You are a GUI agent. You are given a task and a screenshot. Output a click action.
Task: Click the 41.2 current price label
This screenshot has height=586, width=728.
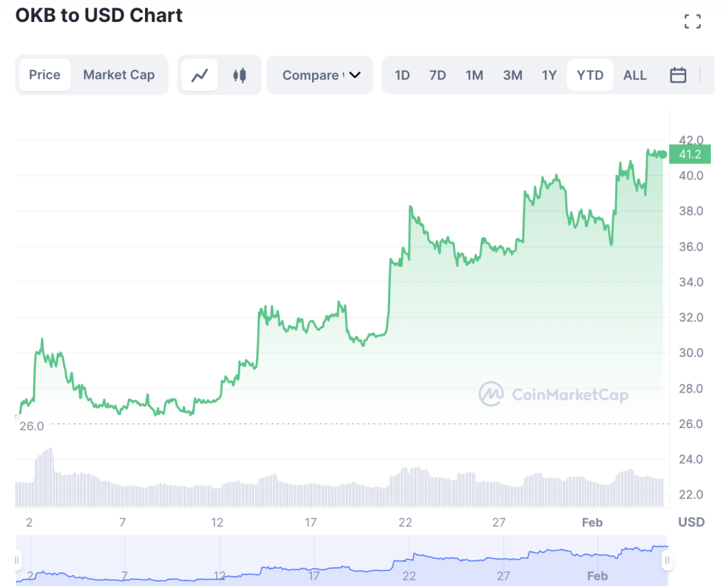point(690,154)
